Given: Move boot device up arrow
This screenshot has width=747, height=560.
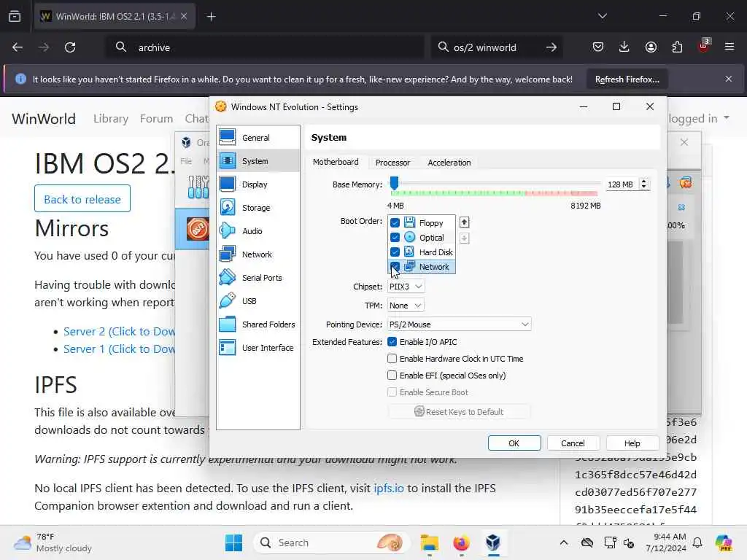Looking at the screenshot, I should [x=465, y=222].
